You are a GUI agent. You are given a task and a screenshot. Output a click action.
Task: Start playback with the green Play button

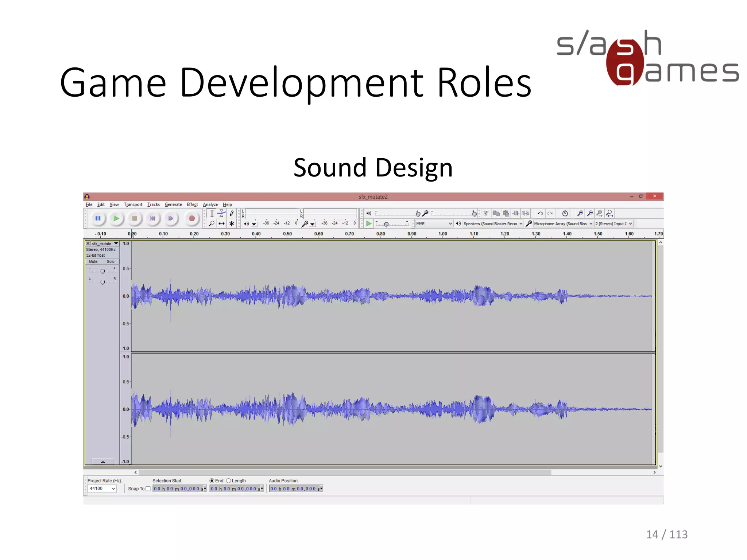pyautogui.click(x=116, y=218)
